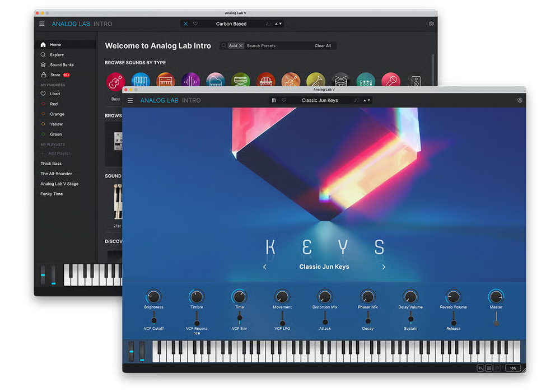Open settings gear in the back window
This screenshot has height=392, width=560.
click(x=431, y=24)
